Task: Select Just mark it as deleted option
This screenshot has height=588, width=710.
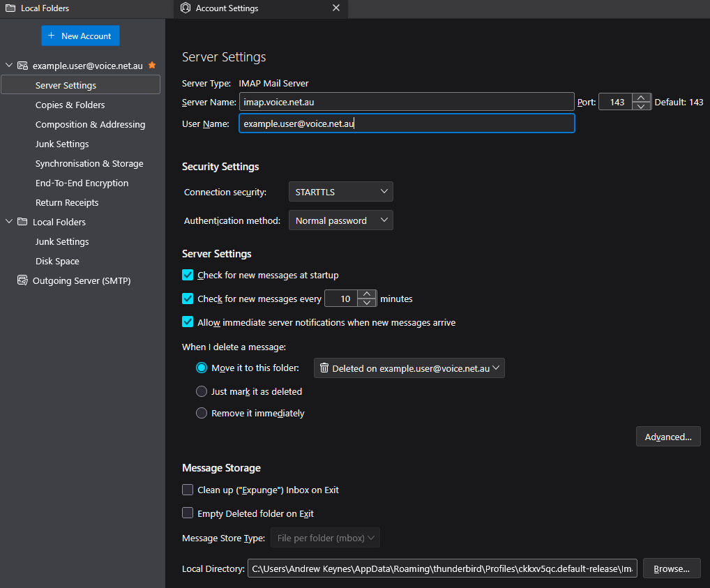Action: point(202,392)
